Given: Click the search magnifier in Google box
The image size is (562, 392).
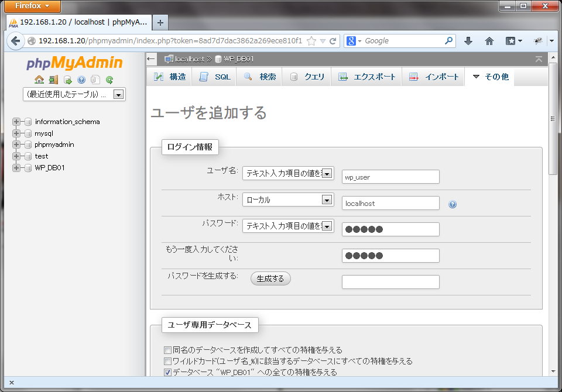Looking at the screenshot, I should [448, 41].
